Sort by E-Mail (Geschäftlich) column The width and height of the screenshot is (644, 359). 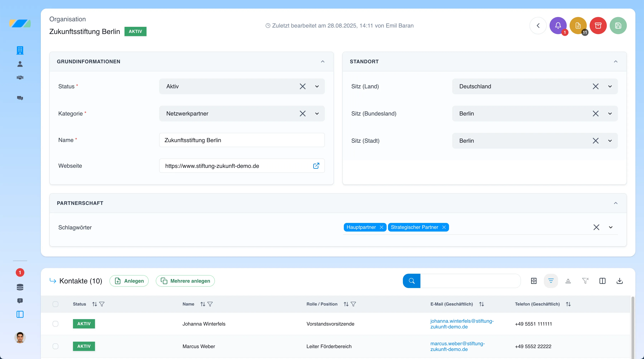point(482,304)
